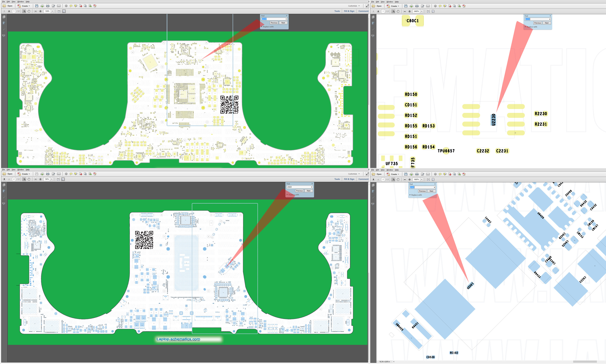Toggle fit-one-full-page view in the 1600% zoom window
This screenshot has height=364, width=606.
(x=433, y=180)
